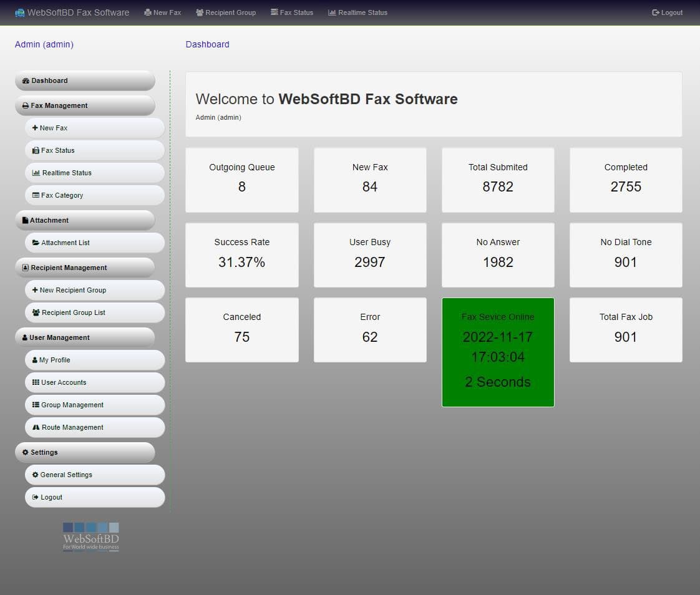The image size is (700, 595).
Task: Click the people icon beside Recipient Group in top bar
Action: [x=200, y=12]
